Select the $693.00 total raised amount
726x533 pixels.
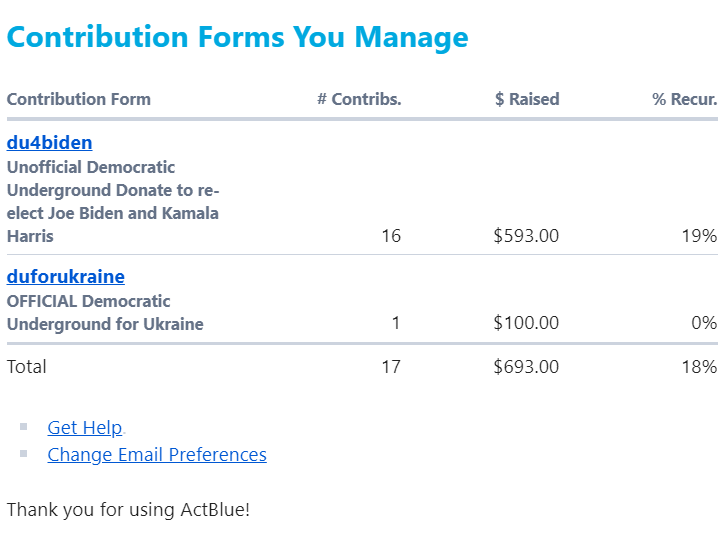(526, 367)
